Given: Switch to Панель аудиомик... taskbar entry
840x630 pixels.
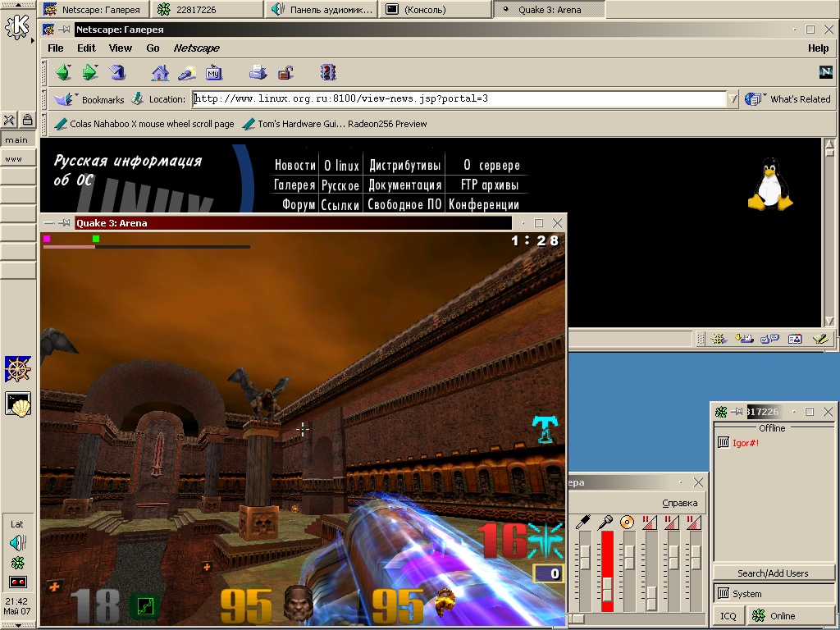Looking at the screenshot, I should [321, 10].
